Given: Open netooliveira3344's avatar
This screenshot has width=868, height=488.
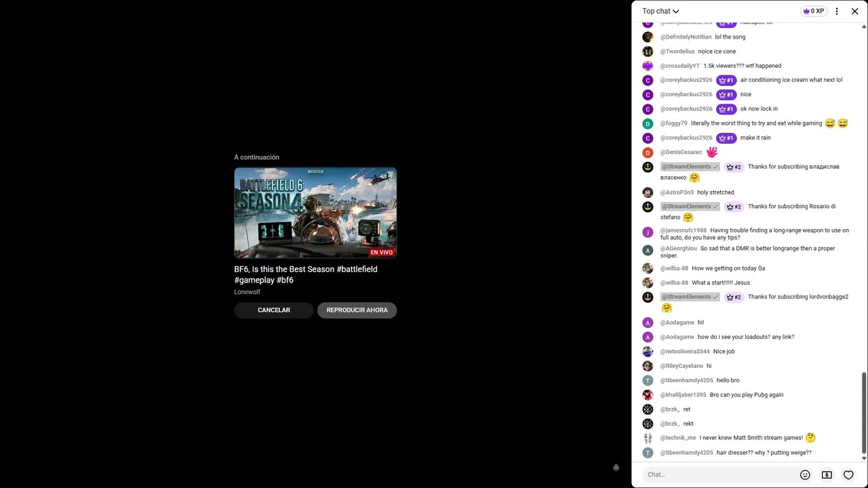Looking at the screenshot, I should pyautogui.click(x=648, y=352).
